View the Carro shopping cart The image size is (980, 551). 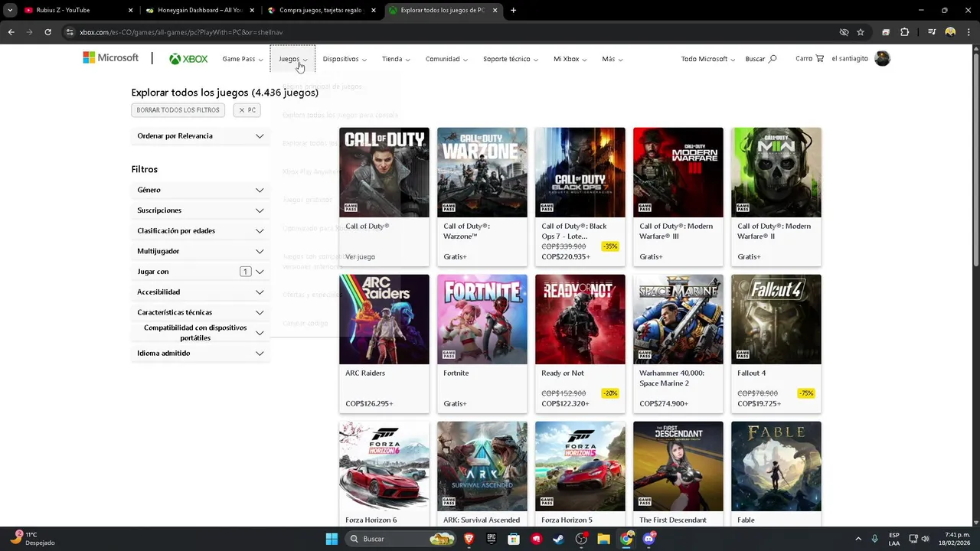click(x=810, y=59)
